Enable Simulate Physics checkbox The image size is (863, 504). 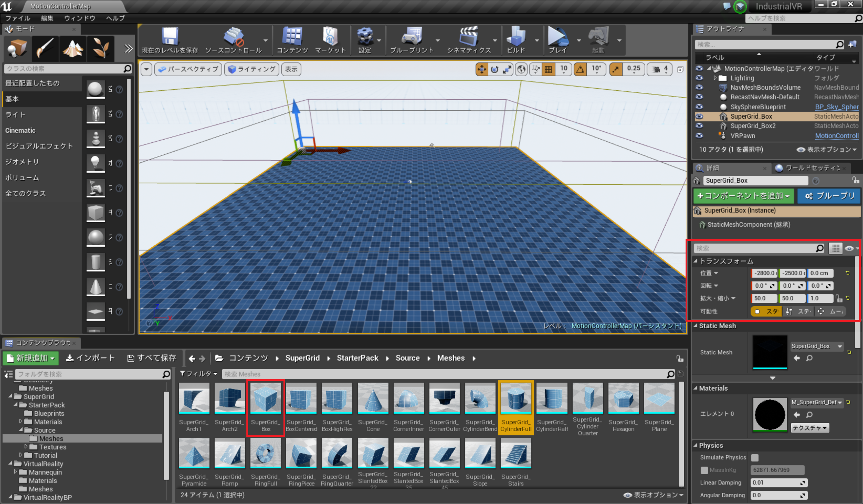755,457
